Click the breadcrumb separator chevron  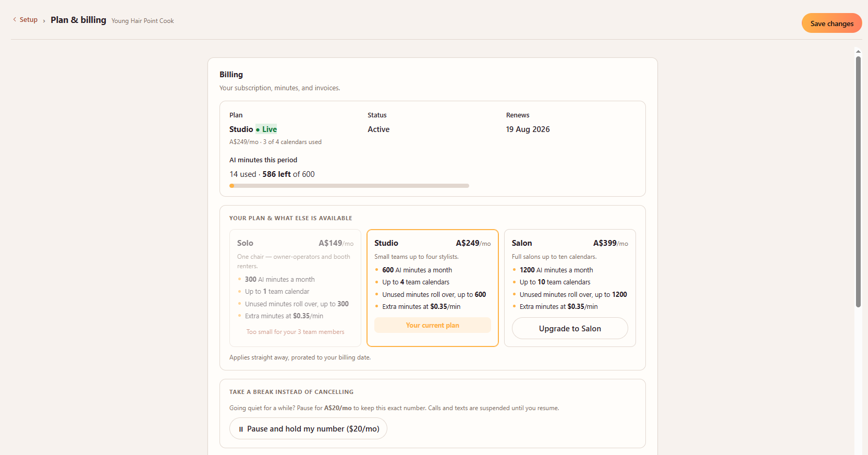point(44,21)
